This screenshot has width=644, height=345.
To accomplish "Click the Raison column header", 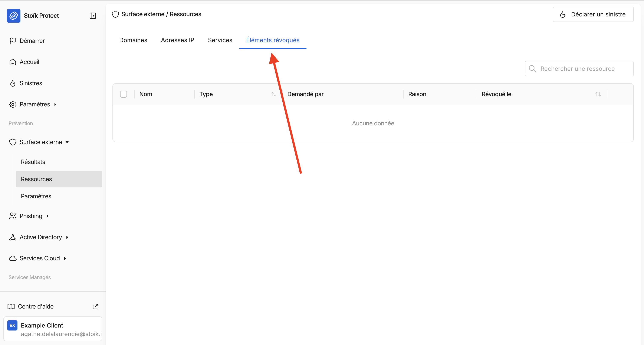I will (417, 94).
